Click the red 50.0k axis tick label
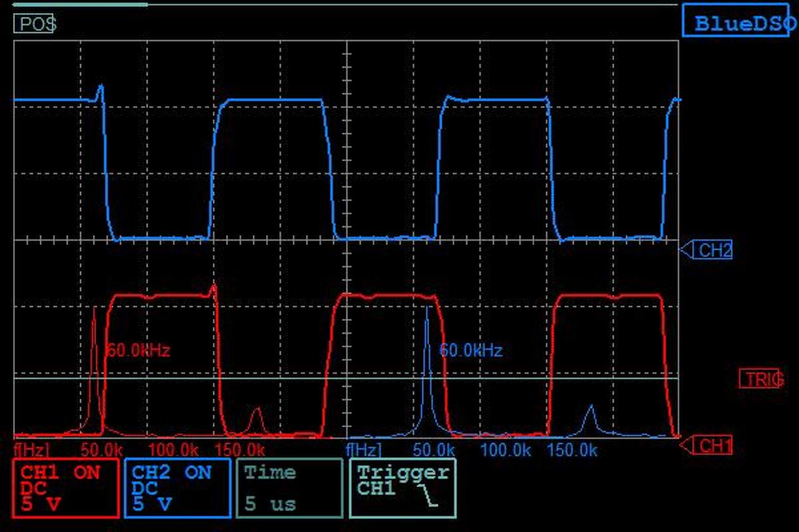This screenshot has width=799, height=532. [x=101, y=450]
